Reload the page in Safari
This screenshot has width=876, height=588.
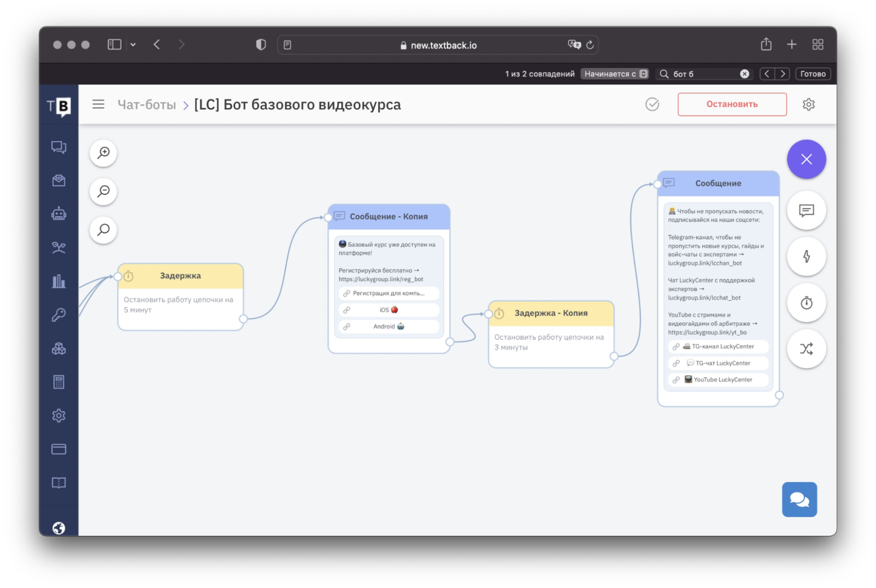[x=590, y=45]
